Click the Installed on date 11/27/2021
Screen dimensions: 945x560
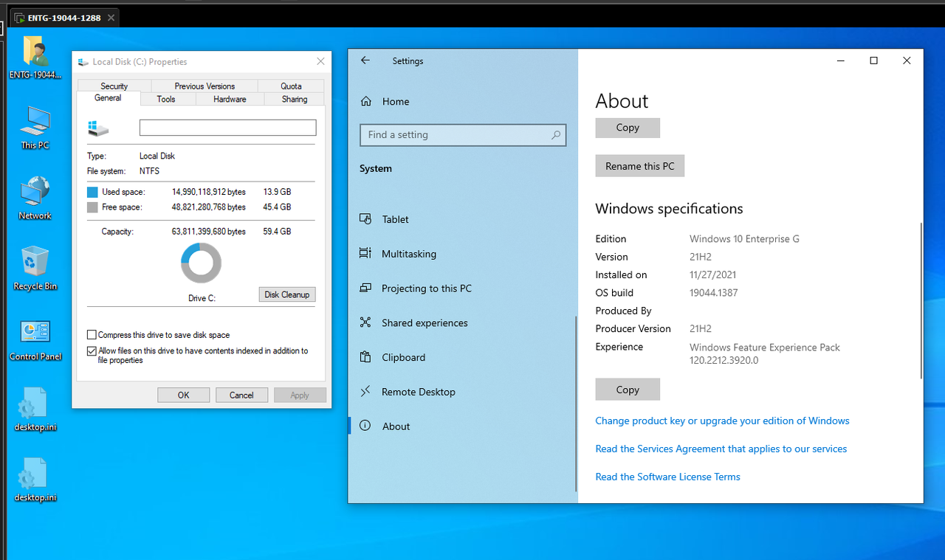click(712, 274)
